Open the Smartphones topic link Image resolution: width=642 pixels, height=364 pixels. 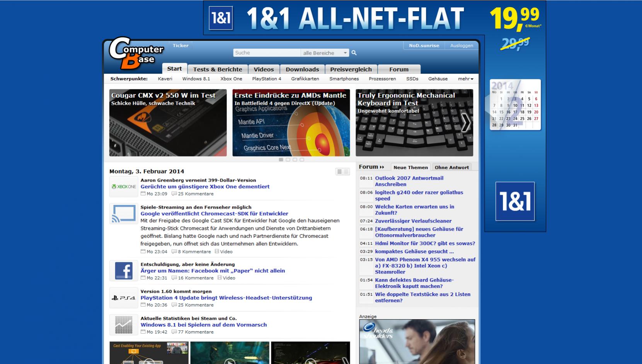pos(344,79)
